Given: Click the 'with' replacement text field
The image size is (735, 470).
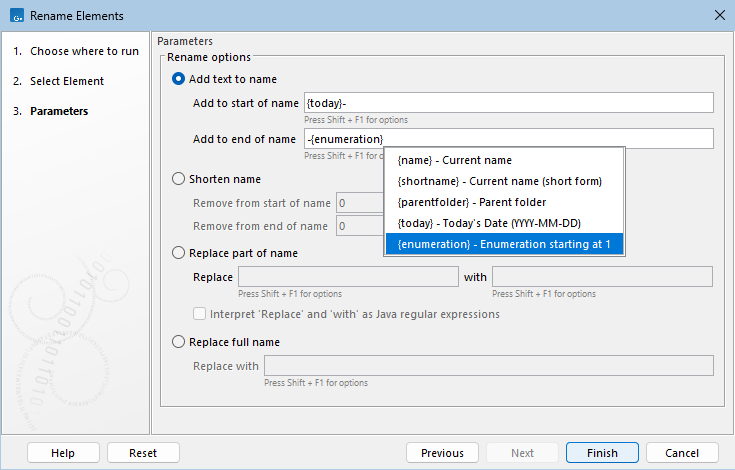Looking at the screenshot, I should pos(602,276).
